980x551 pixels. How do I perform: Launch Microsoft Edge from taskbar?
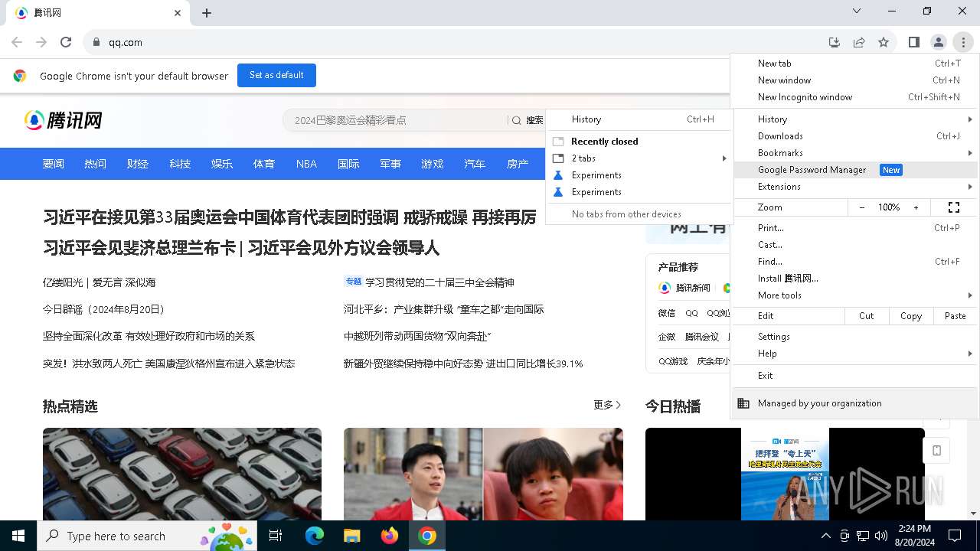pyautogui.click(x=314, y=536)
